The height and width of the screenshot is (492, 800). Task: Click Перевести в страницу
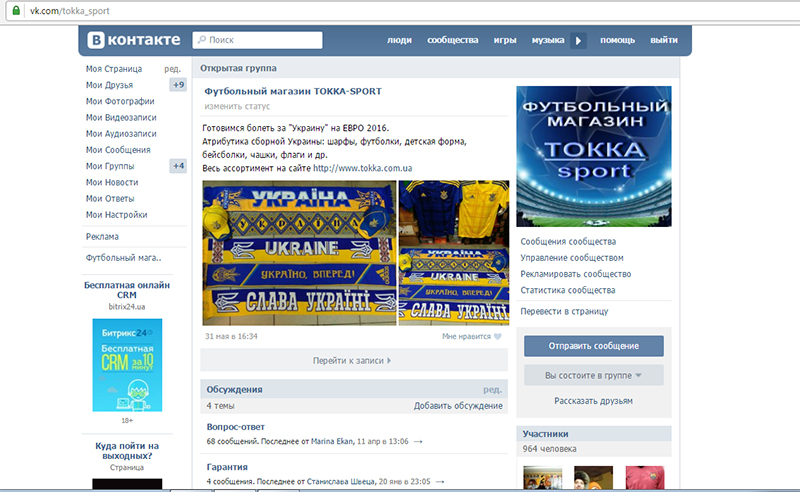[x=564, y=311]
